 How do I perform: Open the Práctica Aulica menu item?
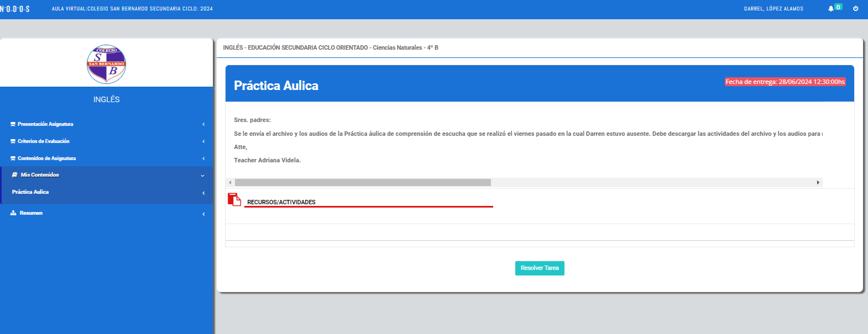[30, 192]
